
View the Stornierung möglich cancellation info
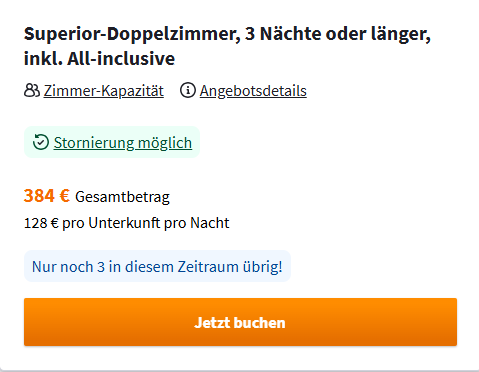(123, 143)
